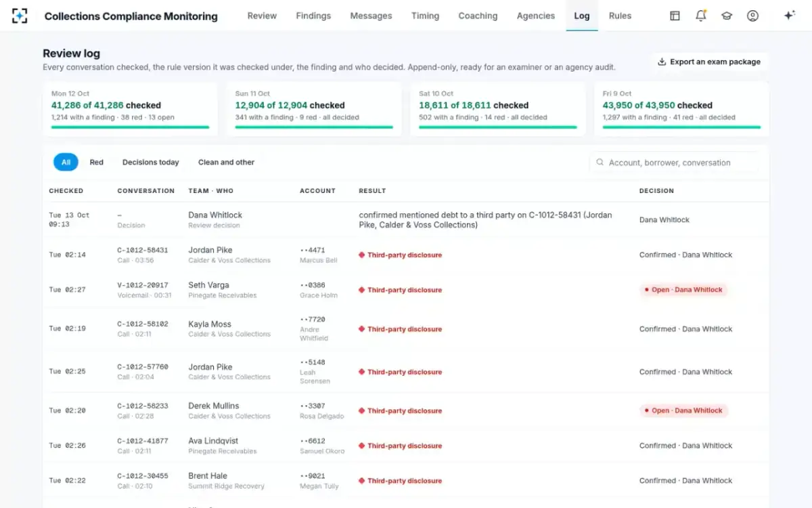Click the Conversation column header
812x508 pixels.
[x=146, y=191]
